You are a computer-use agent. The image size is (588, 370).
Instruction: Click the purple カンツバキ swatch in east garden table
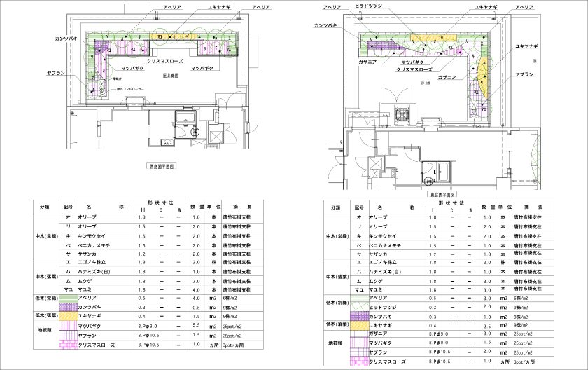(359, 316)
